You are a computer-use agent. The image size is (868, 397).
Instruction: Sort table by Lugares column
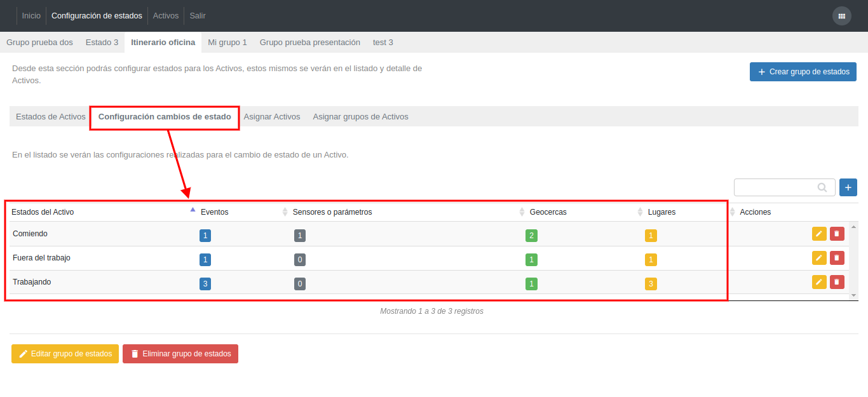(661, 212)
